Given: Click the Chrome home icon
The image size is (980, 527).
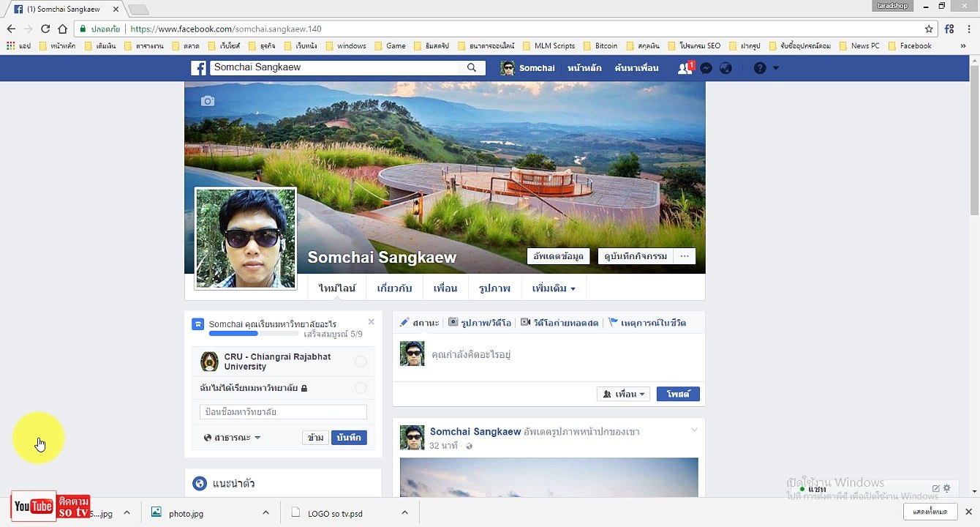Looking at the screenshot, I should tap(63, 29).
